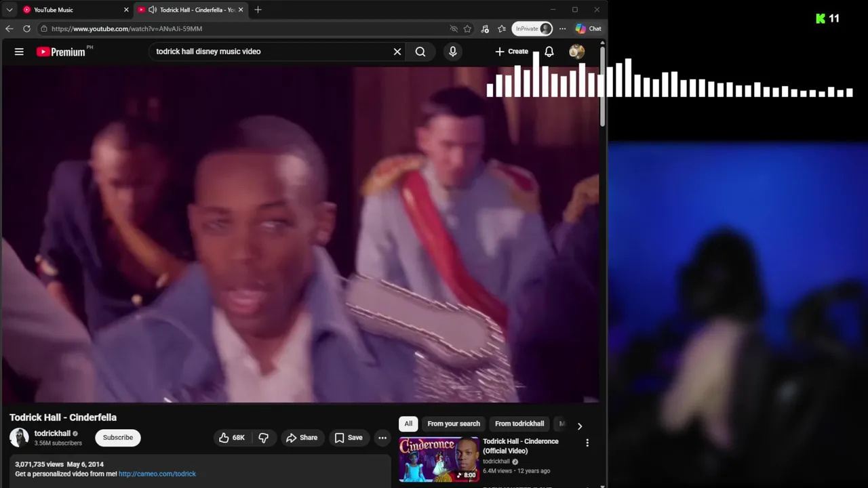
Task: Like the video with thumbs-up 68K
Action: 231,438
